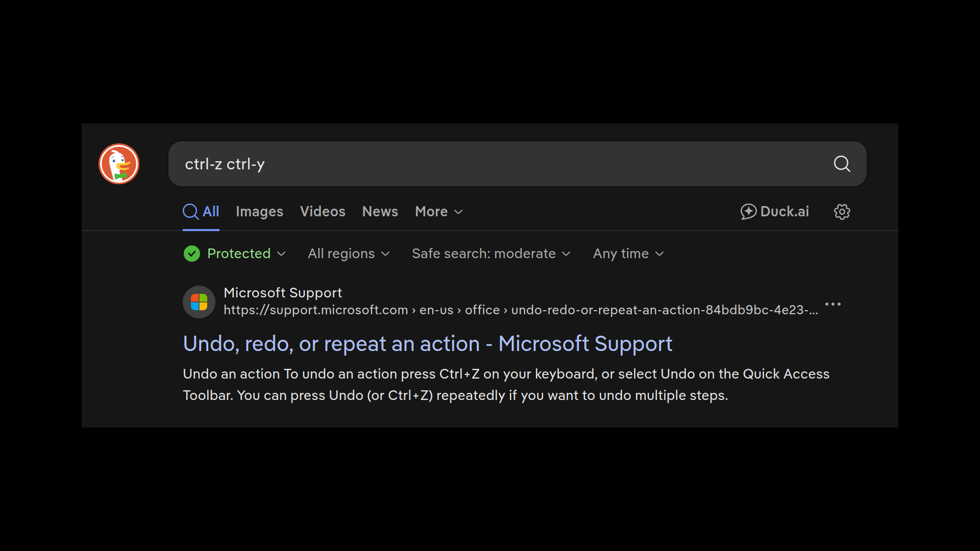Click the green Protected checkmark icon
Image resolution: width=980 pixels, height=551 pixels.
tap(192, 254)
